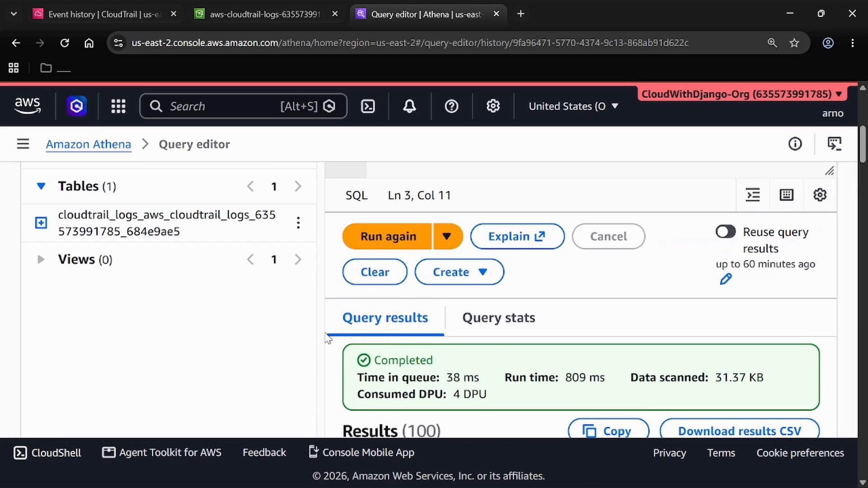
Task: Open CloudWithDjango-Org account menu
Action: point(741,94)
